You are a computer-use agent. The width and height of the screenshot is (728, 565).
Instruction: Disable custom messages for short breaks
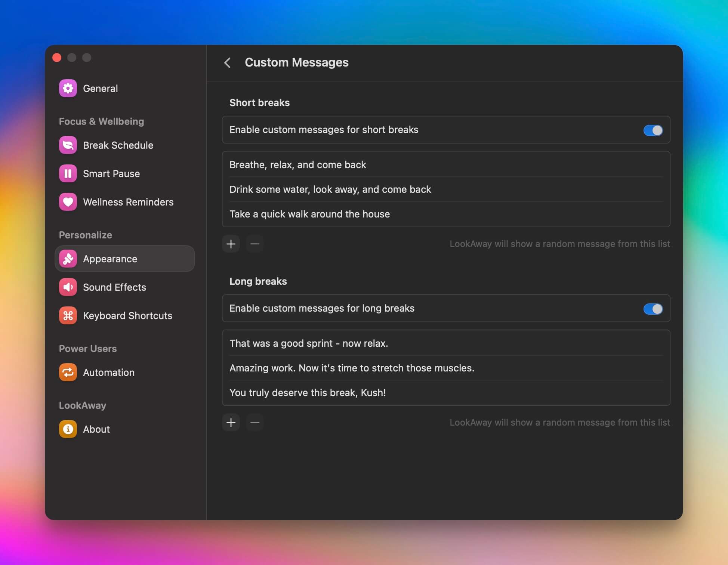[x=653, y=130]
